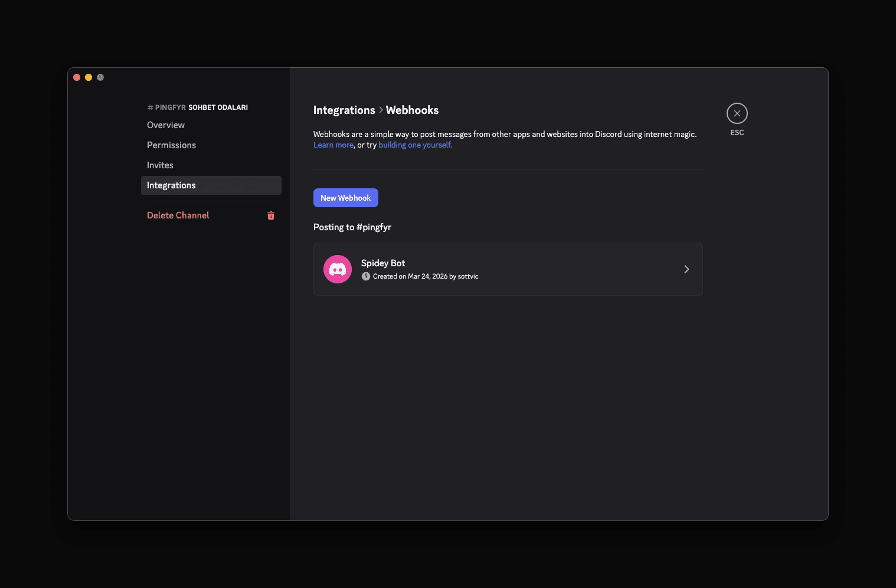Screen dimensions: 896x588
Task: Click the breadcrumb separator chevron after Integrations
Action: (381, 110)
